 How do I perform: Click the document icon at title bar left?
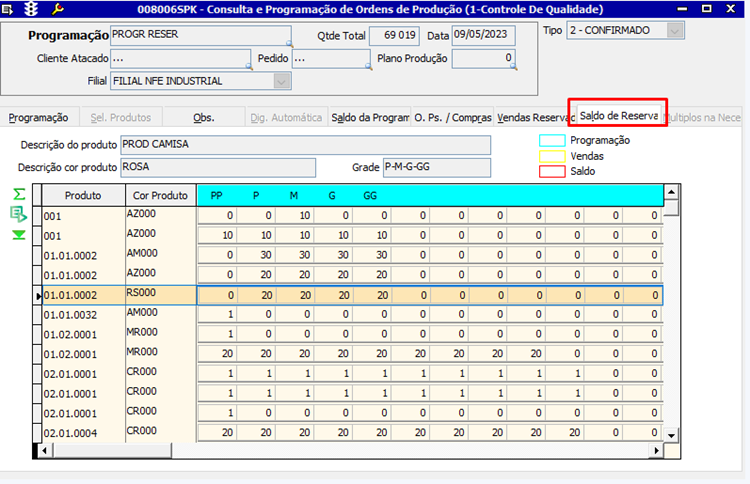[x=10, y=9]
